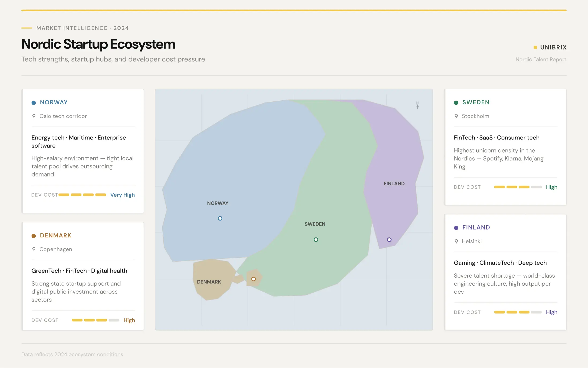Click the Finland dev cost meter bar
This screenshot has height=368, width=588.
(518, 312)
